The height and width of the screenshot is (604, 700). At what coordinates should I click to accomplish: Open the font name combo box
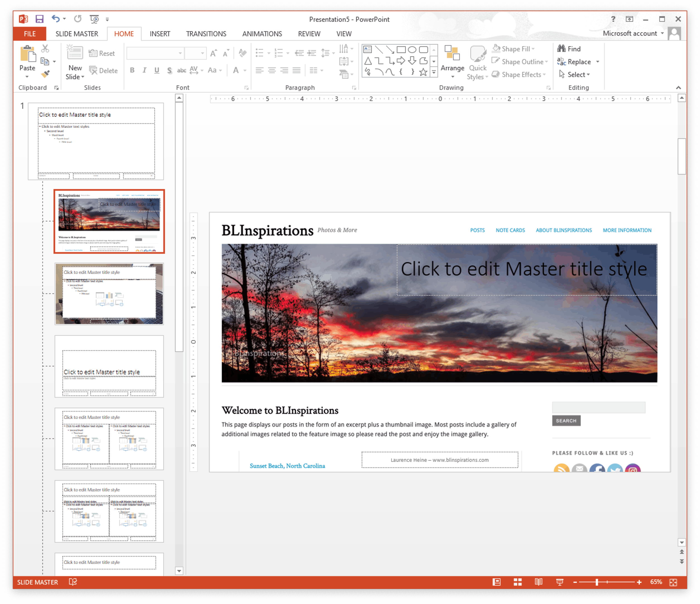click(155, 53)
